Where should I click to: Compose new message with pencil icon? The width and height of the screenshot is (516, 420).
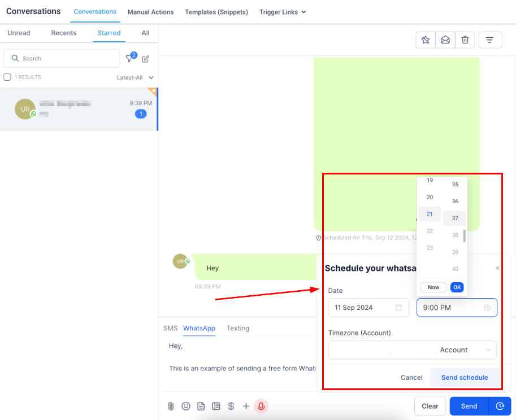pyautogui.click(x=146, y=59)
